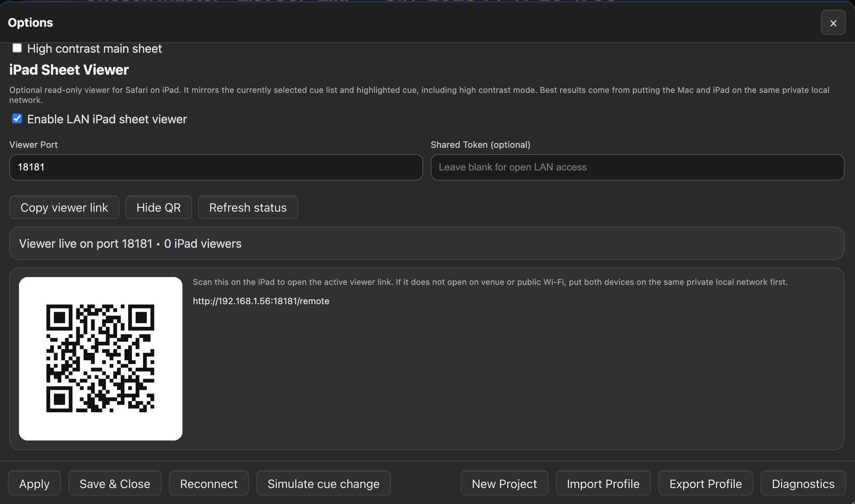Image resolution: width=855 pixels, height=504 pixels.
Task: Click the Viewer Port input field
Action: [216, 167]
